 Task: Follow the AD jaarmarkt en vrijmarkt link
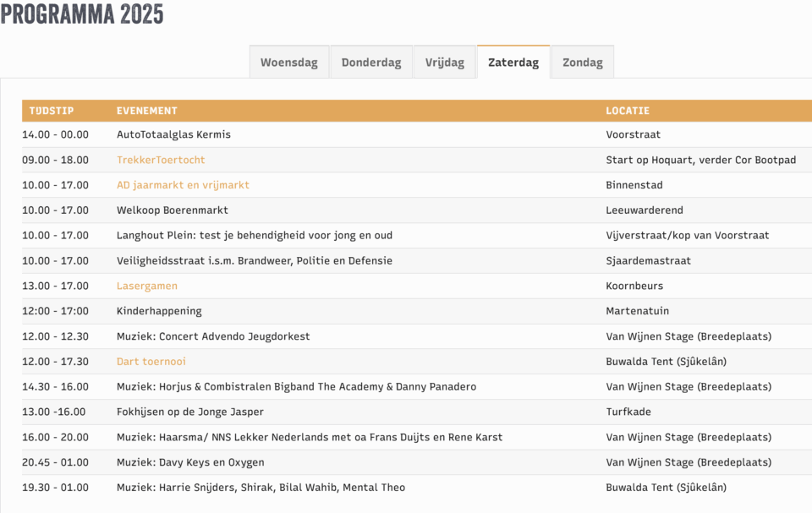183,185
